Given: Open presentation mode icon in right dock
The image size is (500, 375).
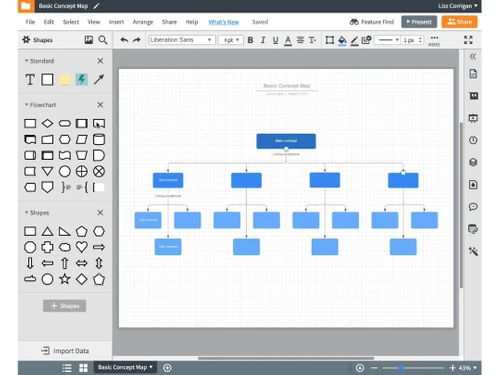Looking at the screenshot, I should [x=473, y=118].
